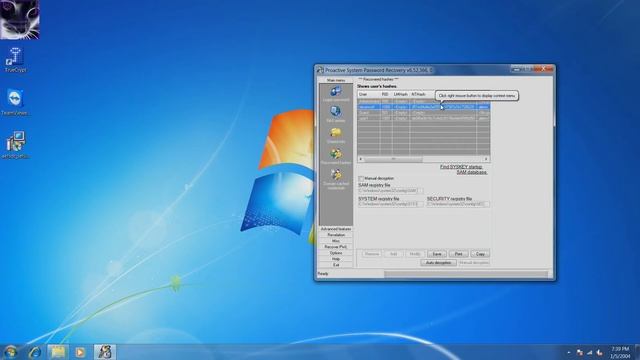
Task: Select the Recovered hashes sidebar icon
Action: coord(336,156)
